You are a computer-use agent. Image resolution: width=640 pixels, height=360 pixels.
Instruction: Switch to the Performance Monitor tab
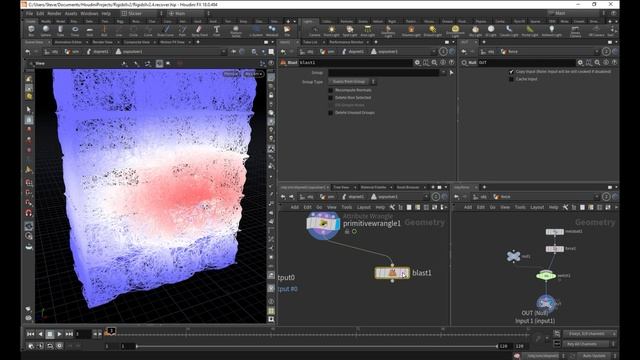[x=346, y=42]
